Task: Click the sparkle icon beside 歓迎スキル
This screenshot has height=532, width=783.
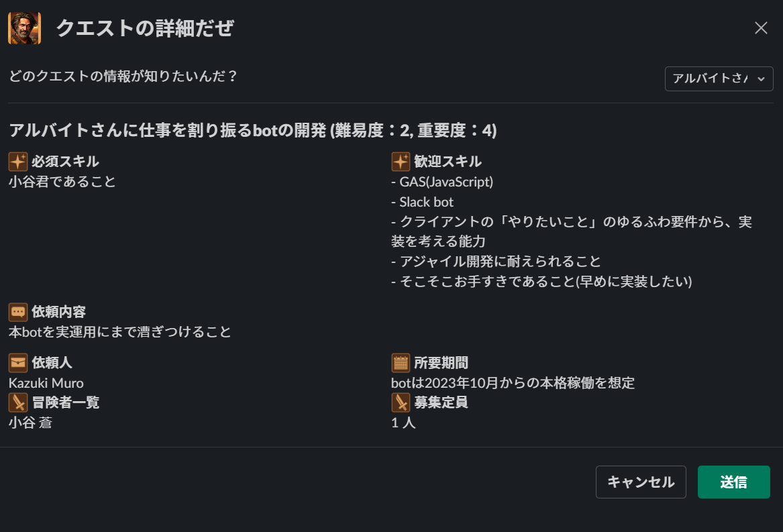Action: click(x=401, y=162)
